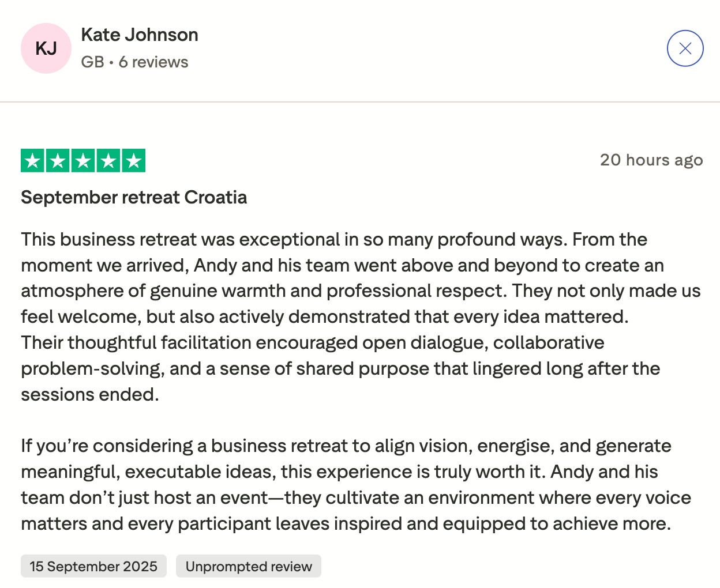
Task: Click the dot separator after GB
Action: [111, 62]
